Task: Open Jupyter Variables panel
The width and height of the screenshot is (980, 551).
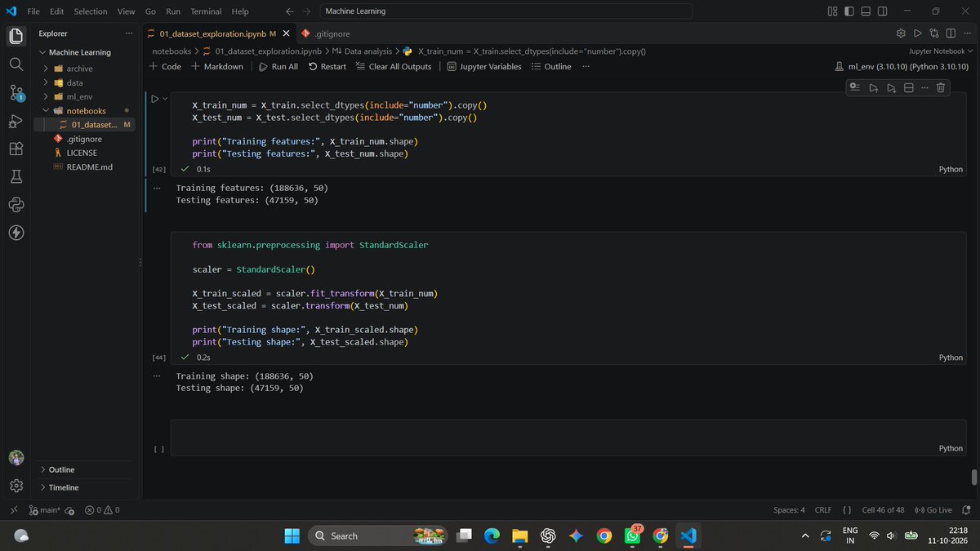Action: [x=484, y=66]
